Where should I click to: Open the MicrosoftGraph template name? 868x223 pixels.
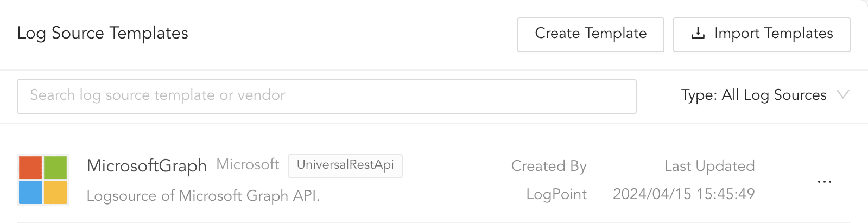147,165
